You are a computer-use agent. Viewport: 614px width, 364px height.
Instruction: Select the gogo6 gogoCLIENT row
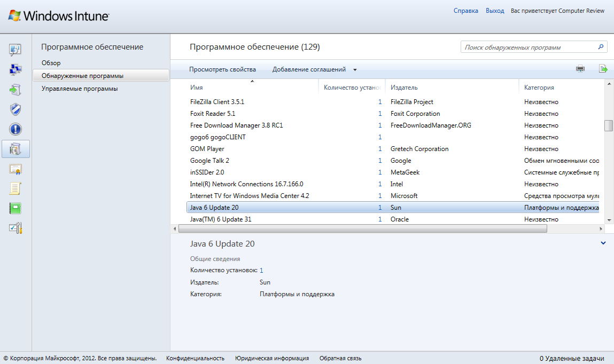tap(393, 137)
